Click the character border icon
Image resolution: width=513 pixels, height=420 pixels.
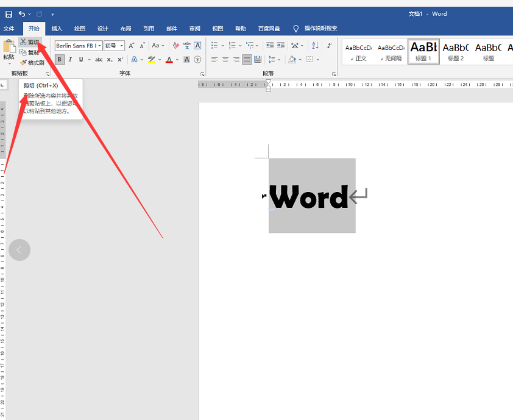click(x=197, y=46)
